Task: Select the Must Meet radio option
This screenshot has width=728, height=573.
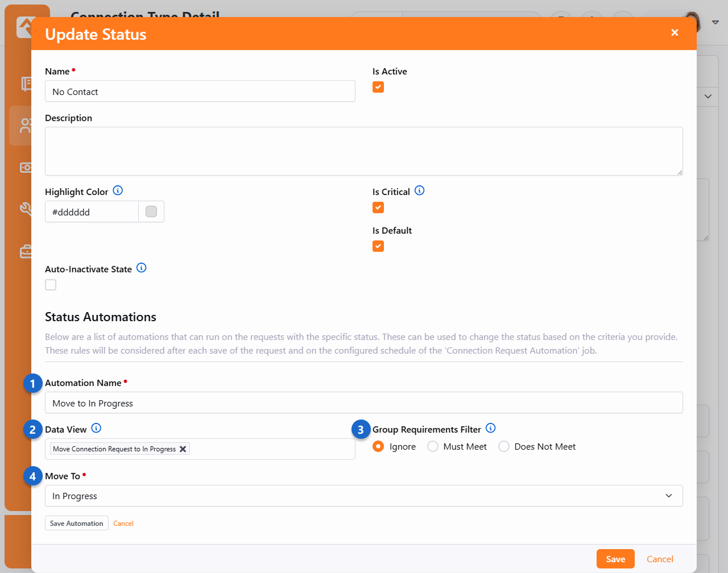Action: pos(433,447)
